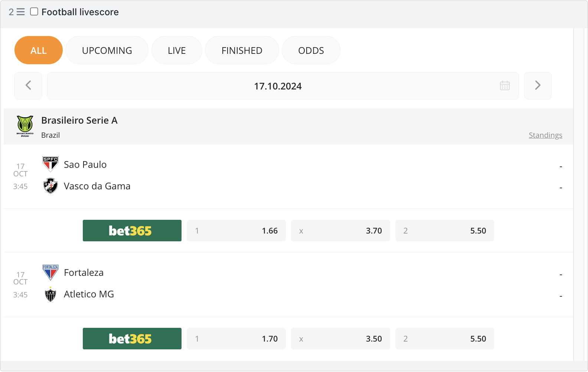The width and height of the screenshot is (588, 372).
Task: Advance to next day with right chevron
Action: pyautogui.click(x=538, y=86)
